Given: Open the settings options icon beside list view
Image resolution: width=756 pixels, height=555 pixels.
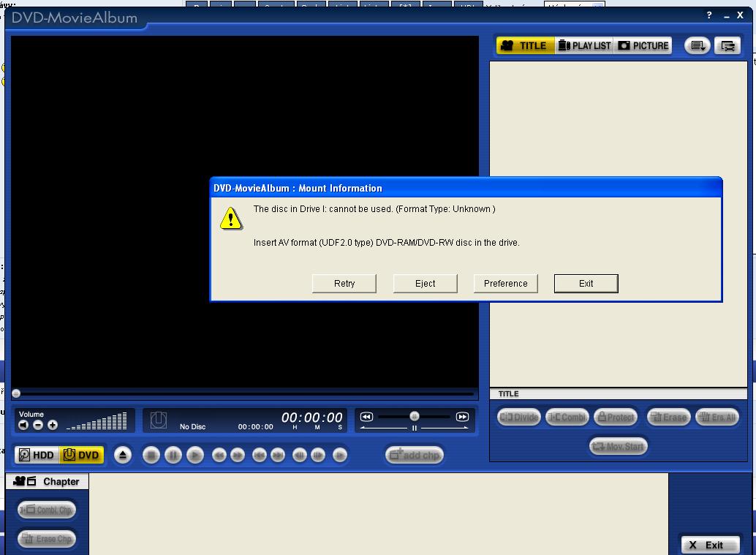Looking at the screenshot, I should [x=727, y=45].
